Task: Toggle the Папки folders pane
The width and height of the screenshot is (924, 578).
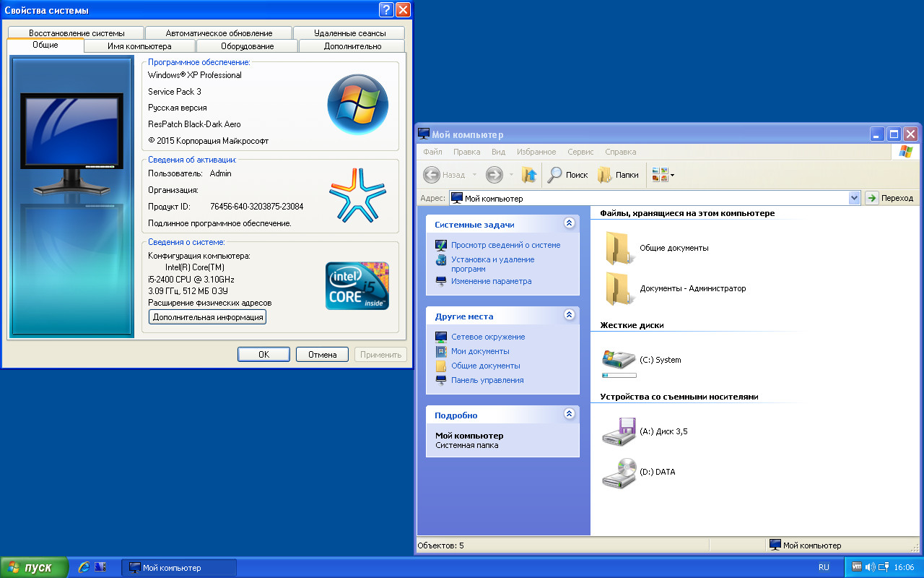Action: [617, 174]
